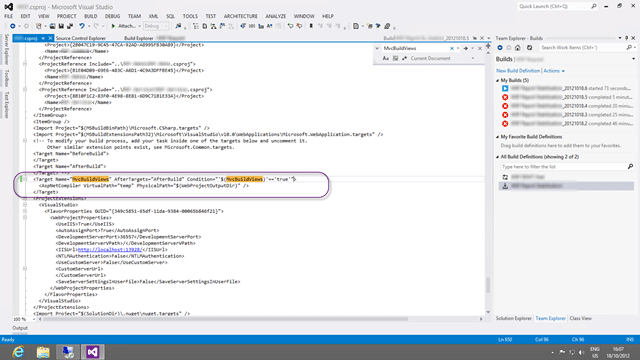Open the Output panel tab
This screenshot has height=360, width=640.
pos(20,328)
